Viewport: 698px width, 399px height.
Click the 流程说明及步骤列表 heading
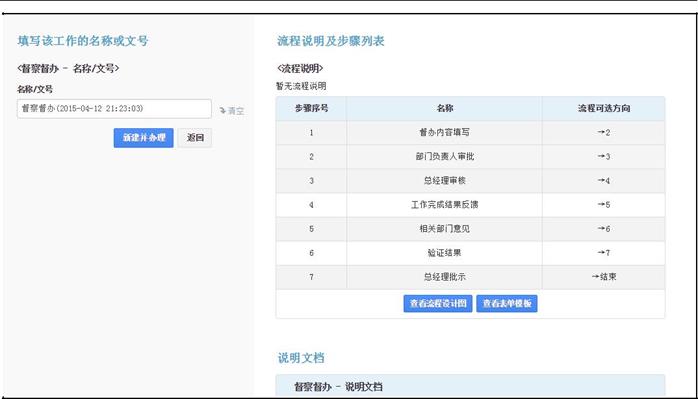331,41
